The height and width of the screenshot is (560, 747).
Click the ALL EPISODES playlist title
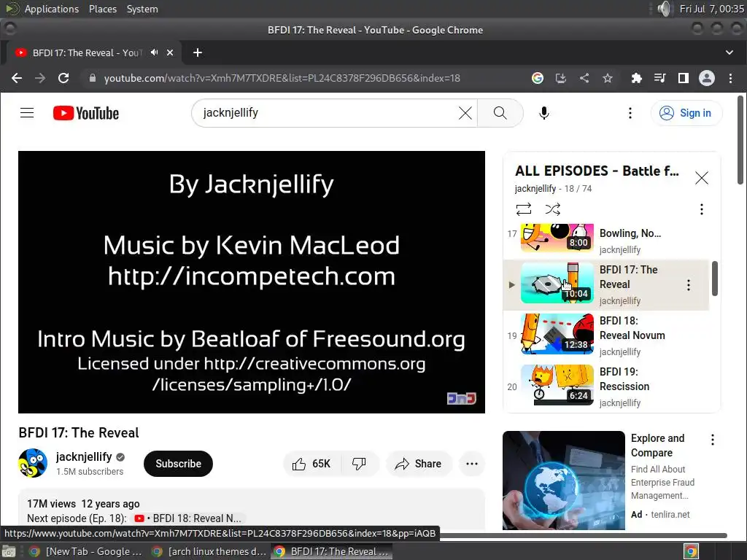coord(597,171)
